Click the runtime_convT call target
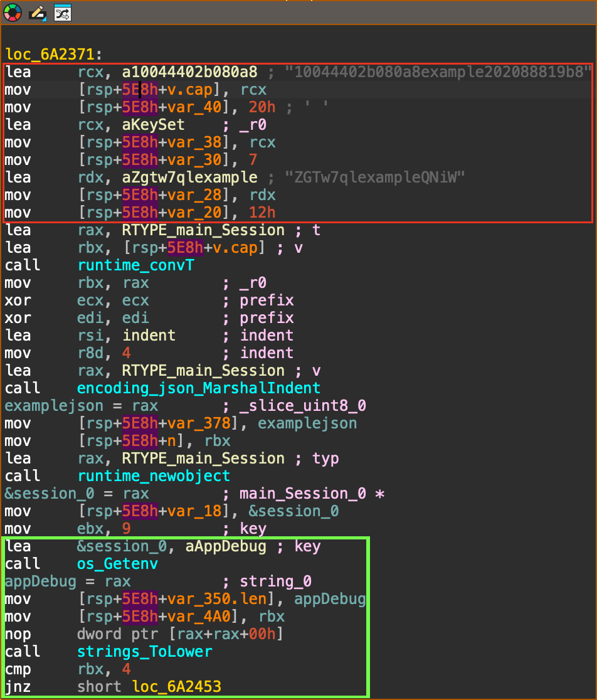 click(135, 265)
